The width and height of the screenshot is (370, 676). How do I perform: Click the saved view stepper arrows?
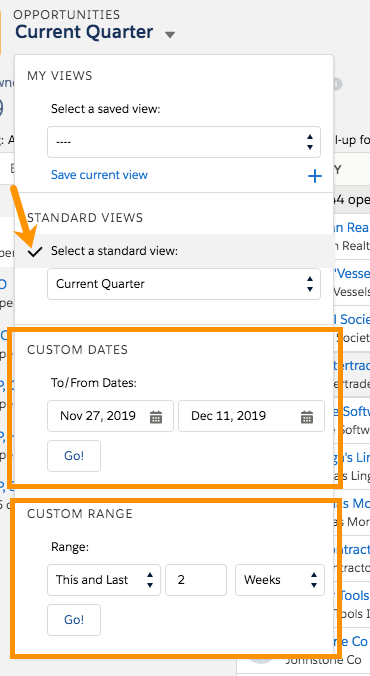[310, 142]
